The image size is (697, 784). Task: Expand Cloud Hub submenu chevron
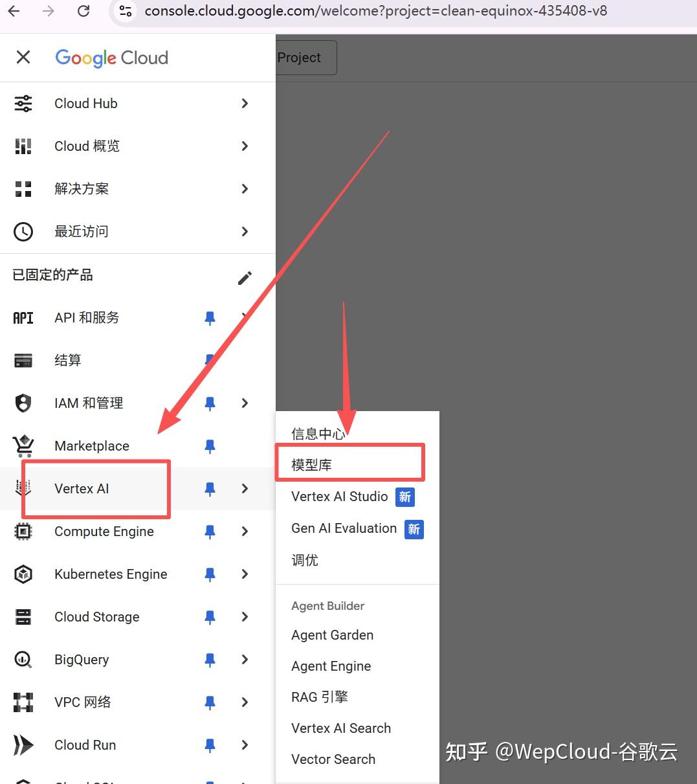point(245,104)
